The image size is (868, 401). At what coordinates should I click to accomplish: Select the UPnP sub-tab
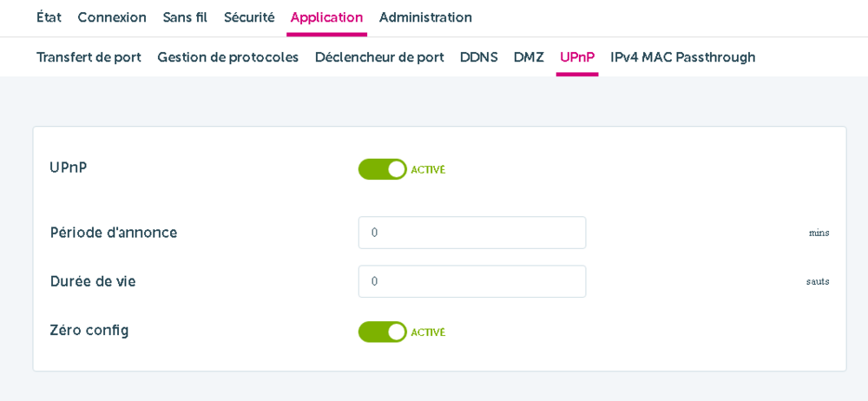tap(577, 57)
